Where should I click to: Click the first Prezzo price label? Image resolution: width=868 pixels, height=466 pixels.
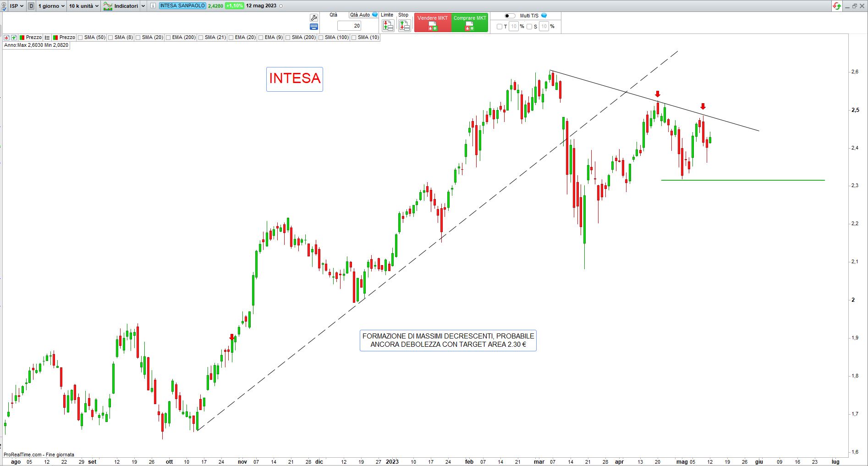pyautogui.click(x=33, y=38)
